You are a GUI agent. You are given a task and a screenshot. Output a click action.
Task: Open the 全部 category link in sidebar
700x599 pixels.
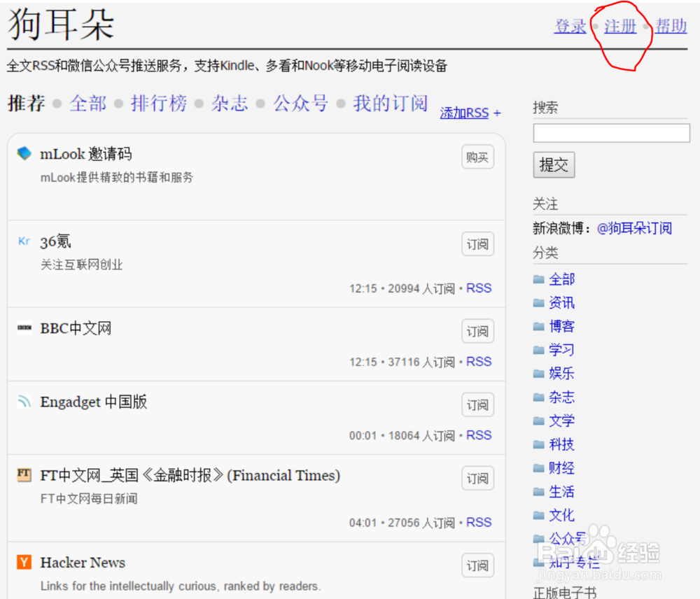[x=561, y=279]
